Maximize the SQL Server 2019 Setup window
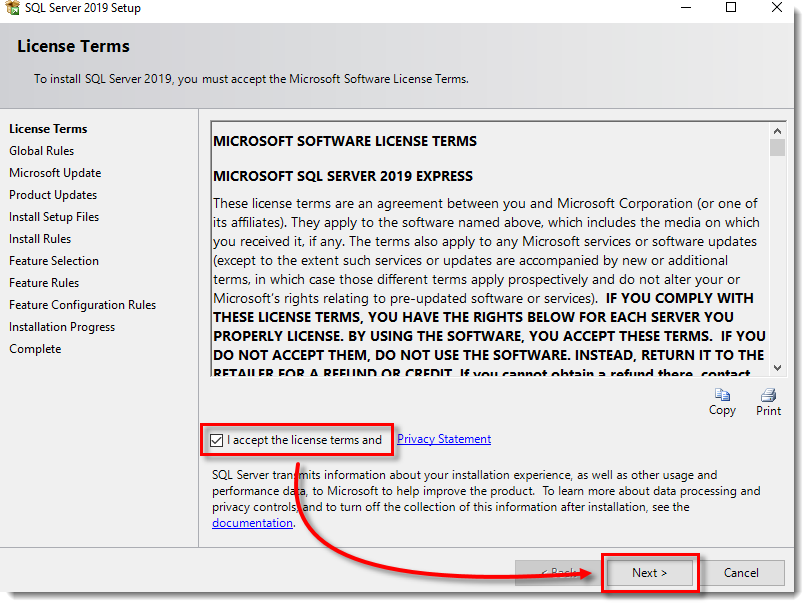Screen dimensions: 809x607 coord(731,7)
